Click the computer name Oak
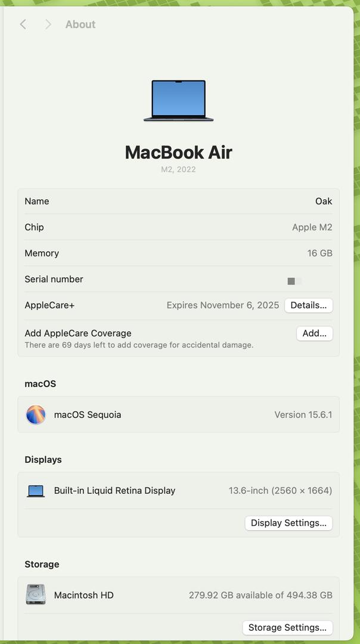Image resolution: width=360 pixels, height=644 pixels. (x=324, y=202)
